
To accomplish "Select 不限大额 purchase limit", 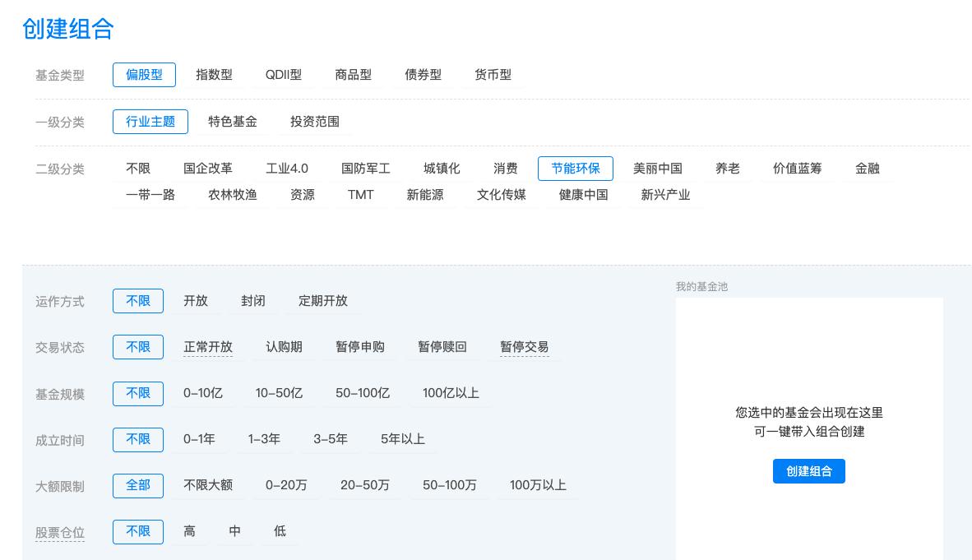I will 208,485.
